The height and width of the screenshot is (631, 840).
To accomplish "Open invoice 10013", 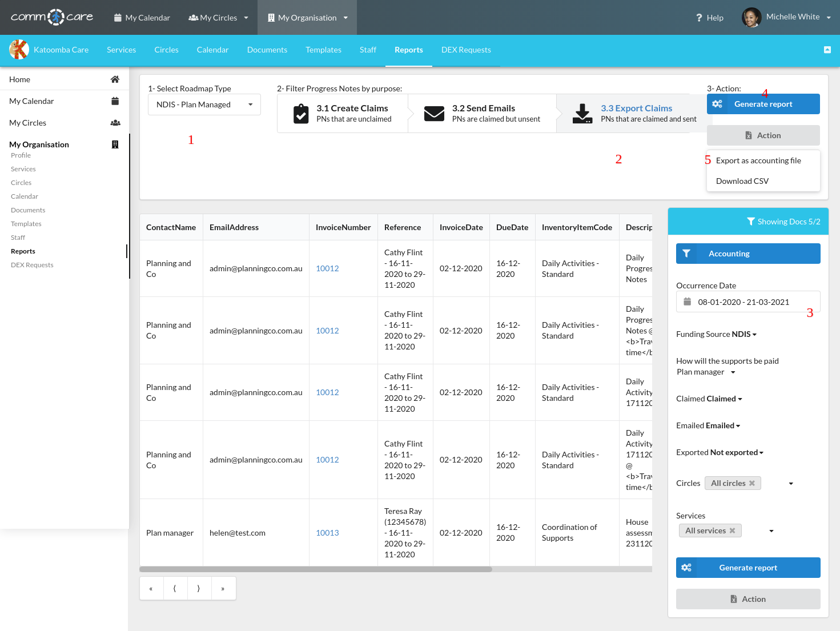I will (x=327, y=532).
